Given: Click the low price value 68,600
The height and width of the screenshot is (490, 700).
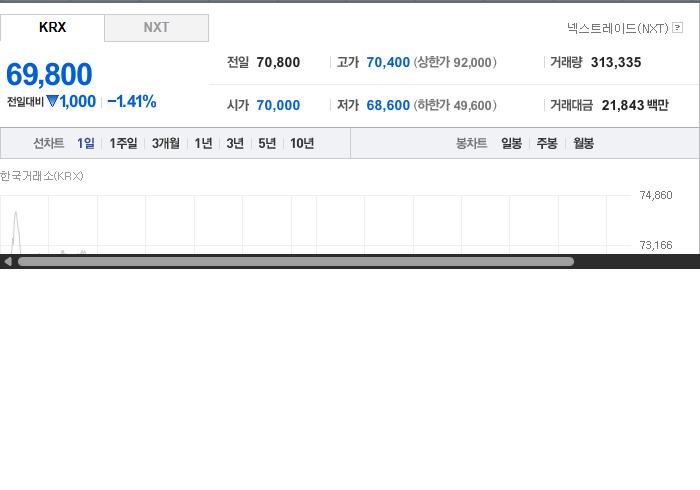Looking at the screenshot, I should click(388, 105).
